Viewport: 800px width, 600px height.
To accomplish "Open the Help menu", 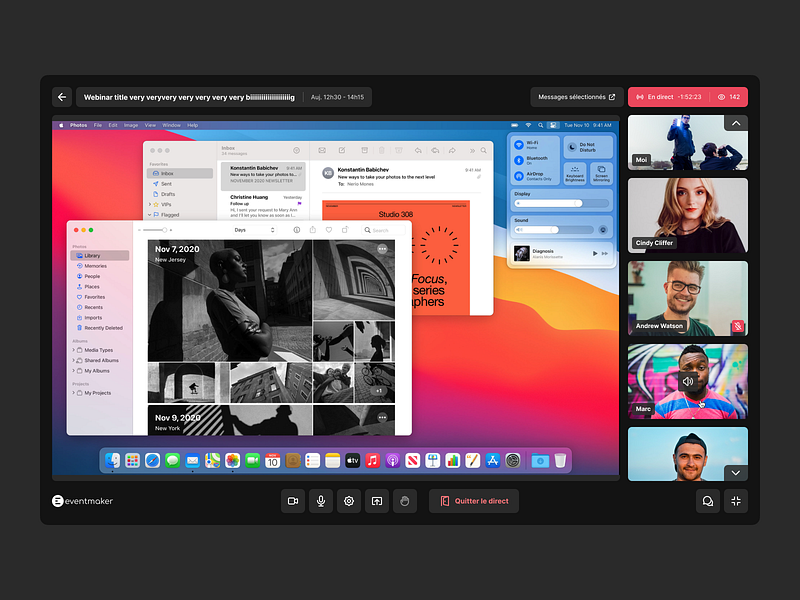I will (192, 125).
